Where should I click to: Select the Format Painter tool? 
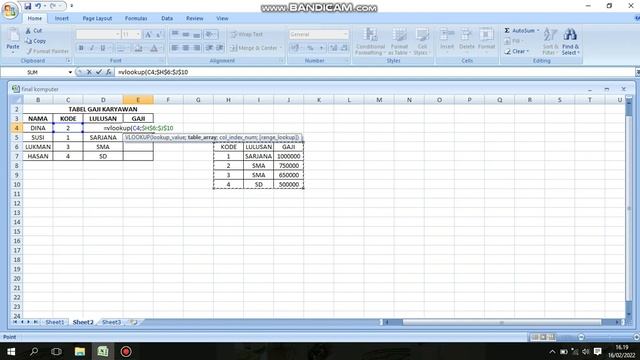point(47,51)
